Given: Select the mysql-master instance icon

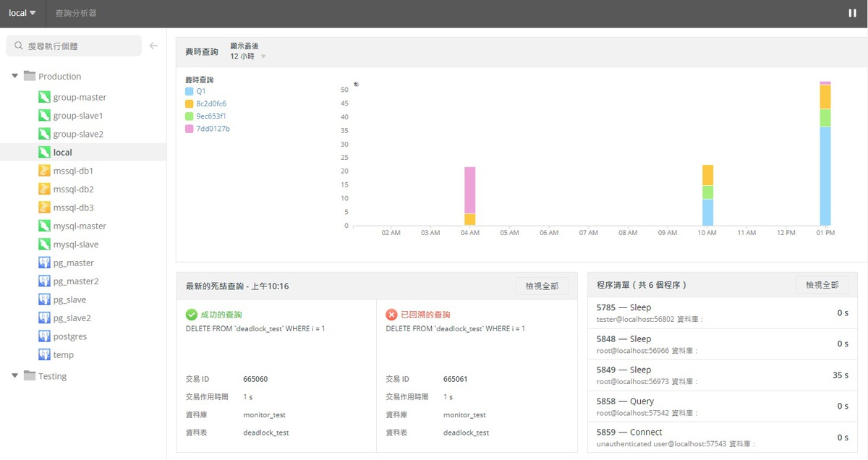Looking at the screenshot, I should pos(43,226).
